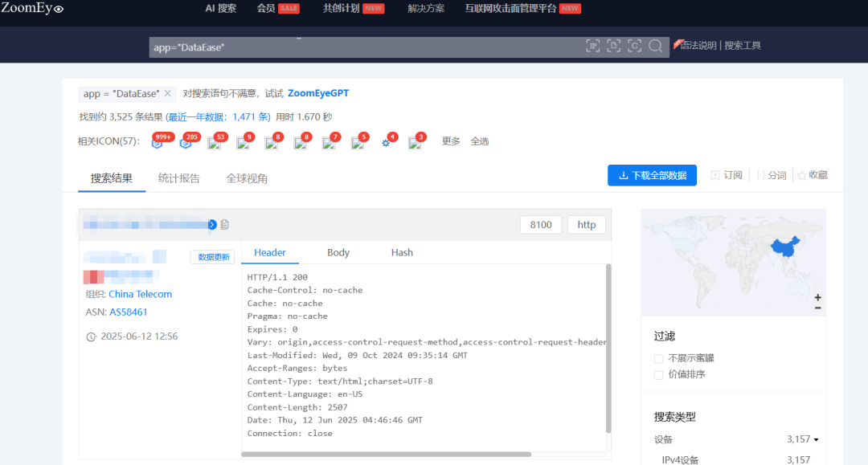The width and height of the screenshot is (868, 465).
Task: Click the third scan icon in search bar
Action: tap(634, 46)
